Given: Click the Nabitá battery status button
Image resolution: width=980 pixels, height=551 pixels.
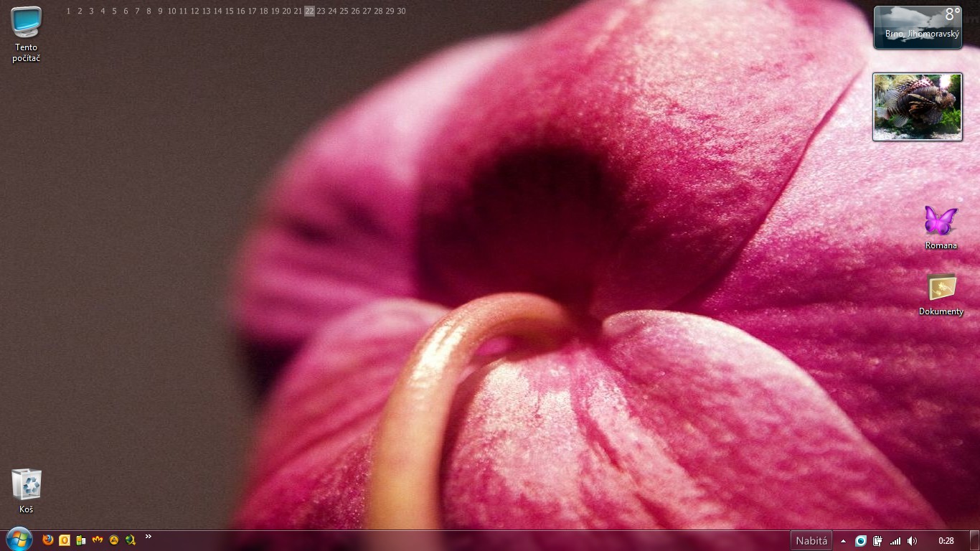Looking at the screenshot, I should pyautogui.click(x=811, y=541).
